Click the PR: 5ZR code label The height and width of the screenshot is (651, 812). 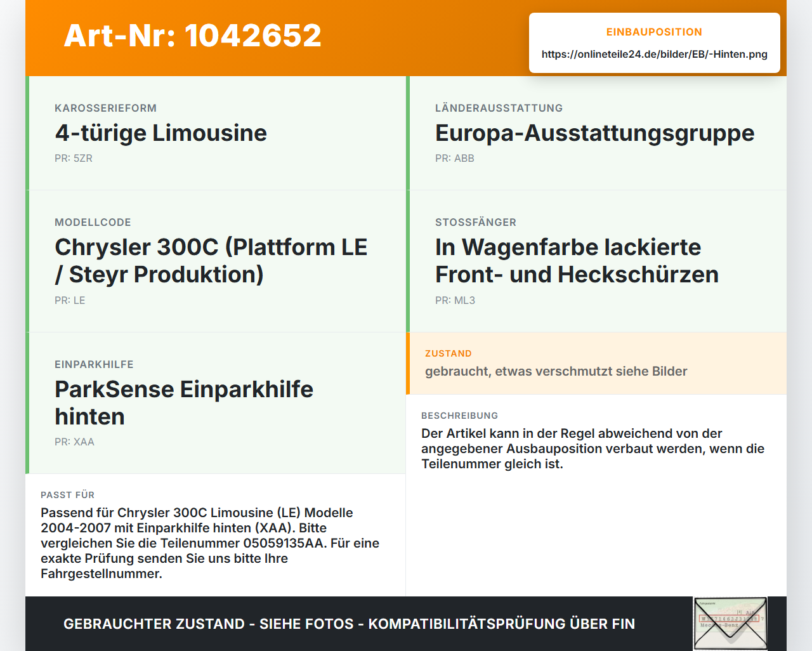[74, 159]
